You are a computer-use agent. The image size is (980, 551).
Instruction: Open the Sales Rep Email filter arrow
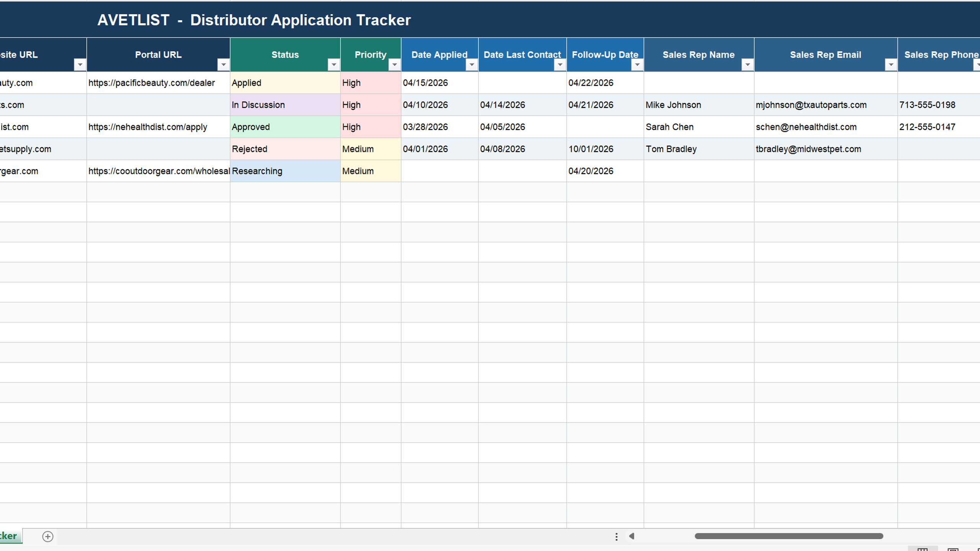point(891,65)
